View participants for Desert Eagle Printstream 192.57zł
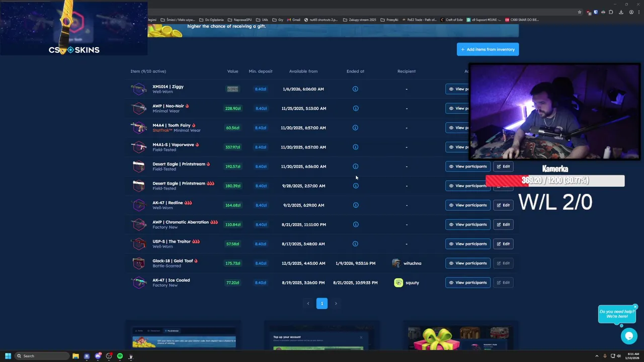 click(x=467, y=166)
